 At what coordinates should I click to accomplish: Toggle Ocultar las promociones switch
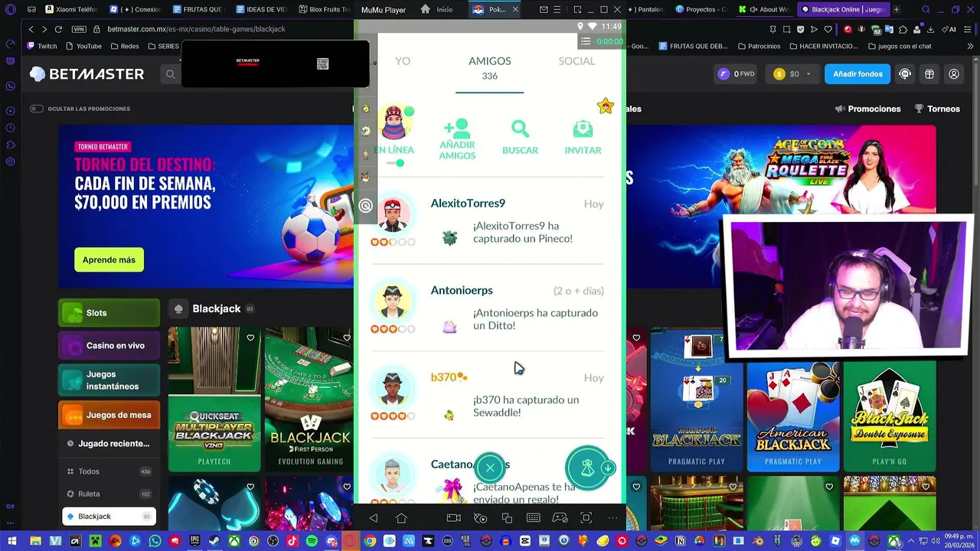[36, 109]
